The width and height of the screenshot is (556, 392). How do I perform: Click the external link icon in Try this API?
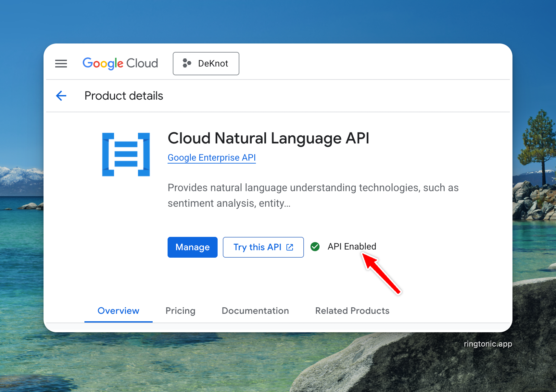click(290, 247)
